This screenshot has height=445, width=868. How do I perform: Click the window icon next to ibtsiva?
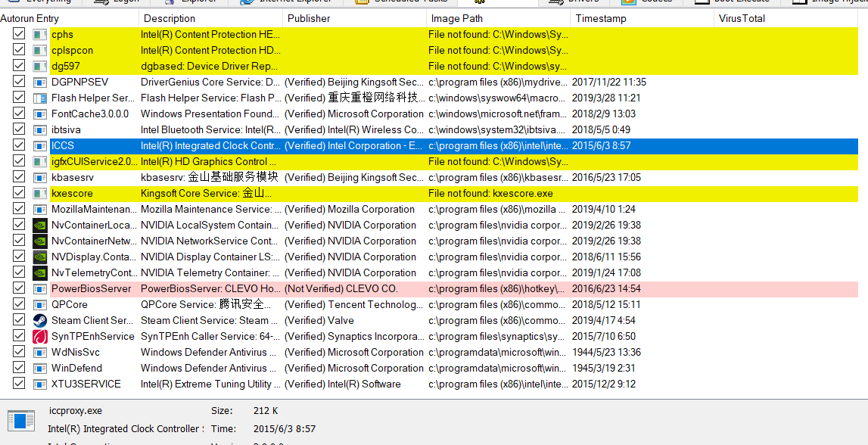tap(40, 130)
